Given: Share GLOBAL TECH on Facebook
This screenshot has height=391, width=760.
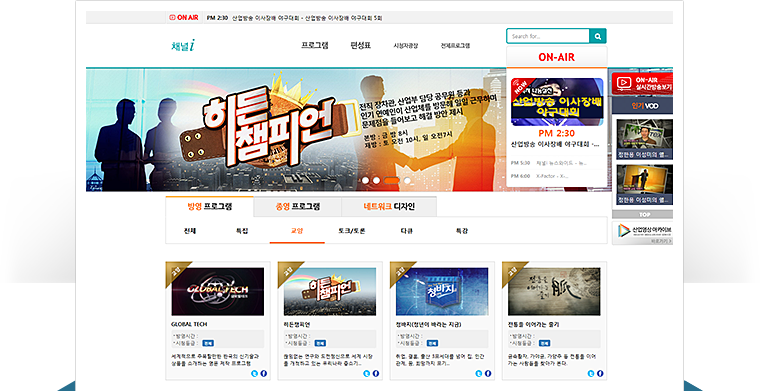Looking at the screenshot, I should [x=263, y=373].
